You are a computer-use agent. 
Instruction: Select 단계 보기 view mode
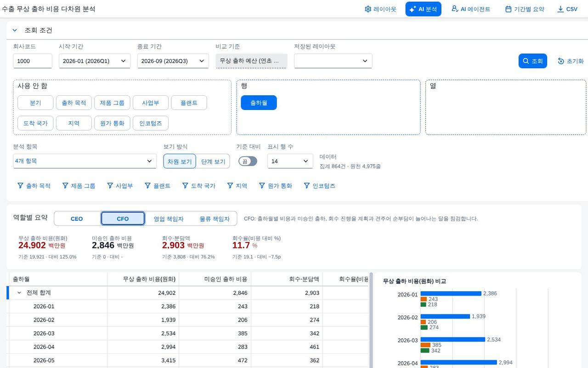tap(213, 161)
